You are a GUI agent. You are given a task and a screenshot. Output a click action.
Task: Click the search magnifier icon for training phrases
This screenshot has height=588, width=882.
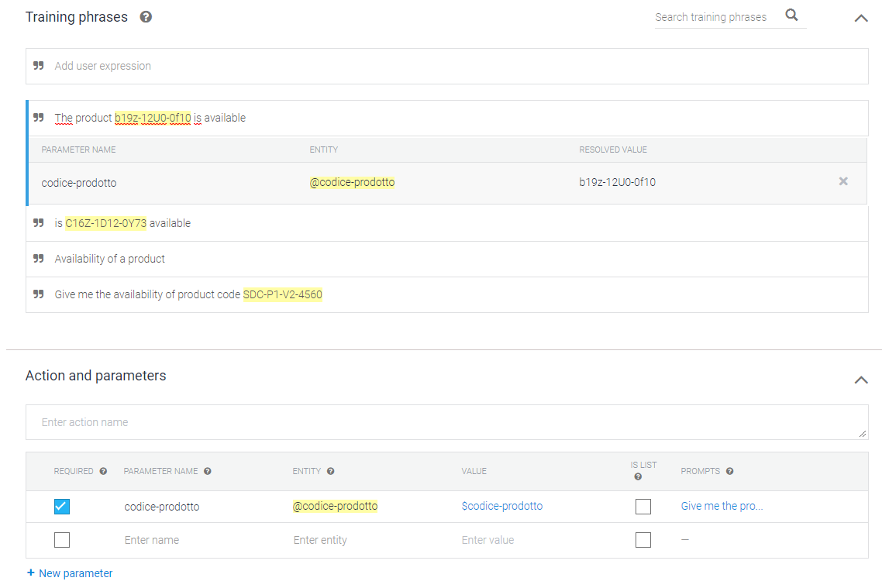791,15
